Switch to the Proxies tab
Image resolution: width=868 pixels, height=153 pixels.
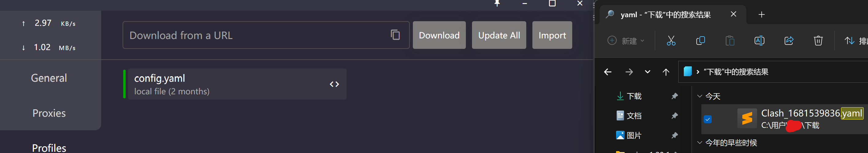49,113
